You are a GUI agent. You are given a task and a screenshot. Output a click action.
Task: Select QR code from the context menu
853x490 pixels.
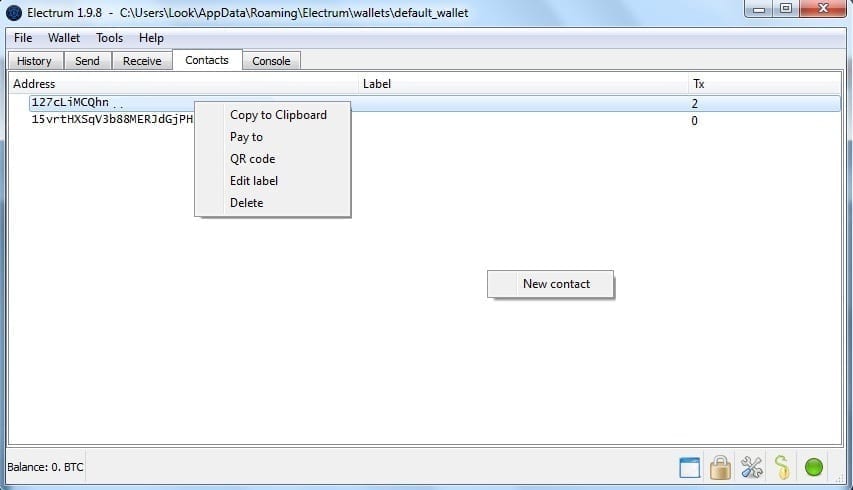point(273,159)
